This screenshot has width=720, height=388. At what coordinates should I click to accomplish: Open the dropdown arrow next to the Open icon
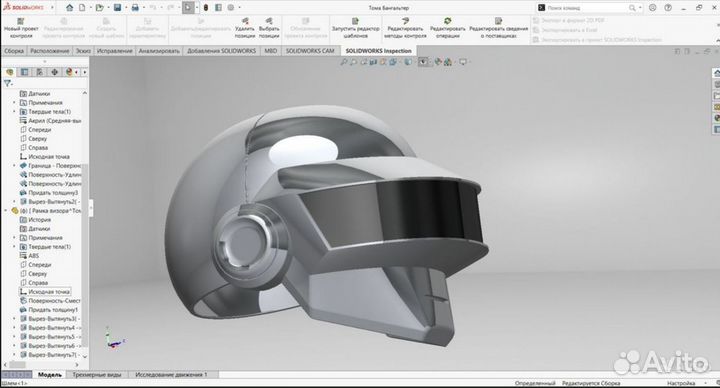pyautogui.click(x=108, y=8)
